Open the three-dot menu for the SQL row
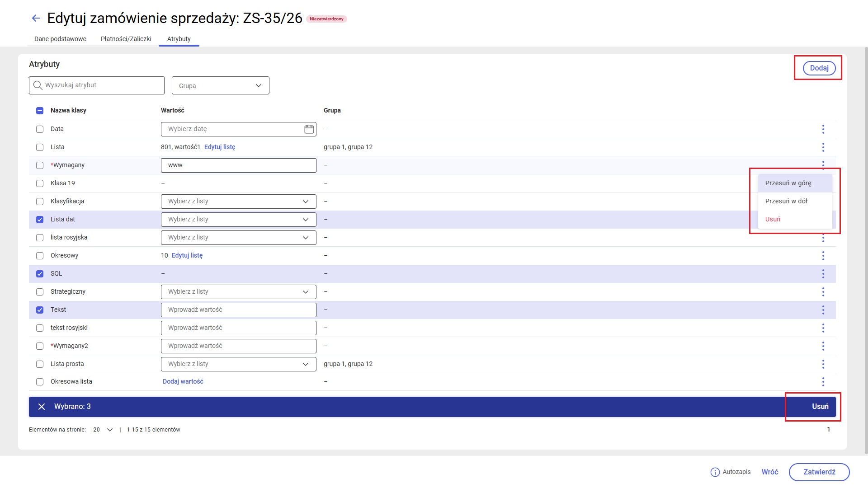 [823, 274]
